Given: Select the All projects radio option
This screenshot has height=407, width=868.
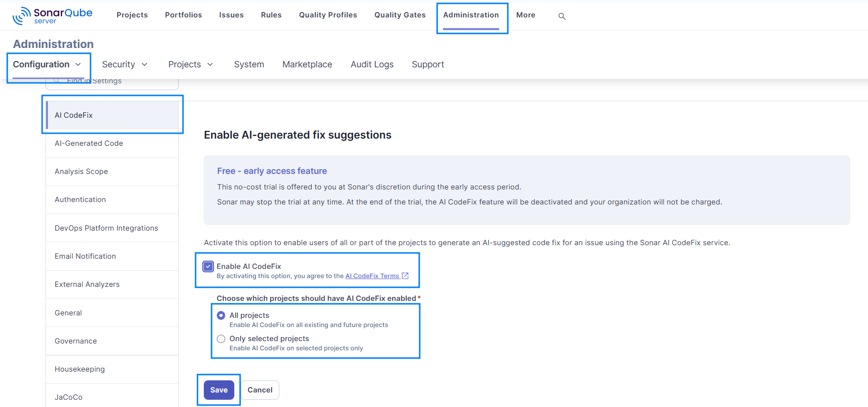Looking at the screenshot, I should (221, 315).
